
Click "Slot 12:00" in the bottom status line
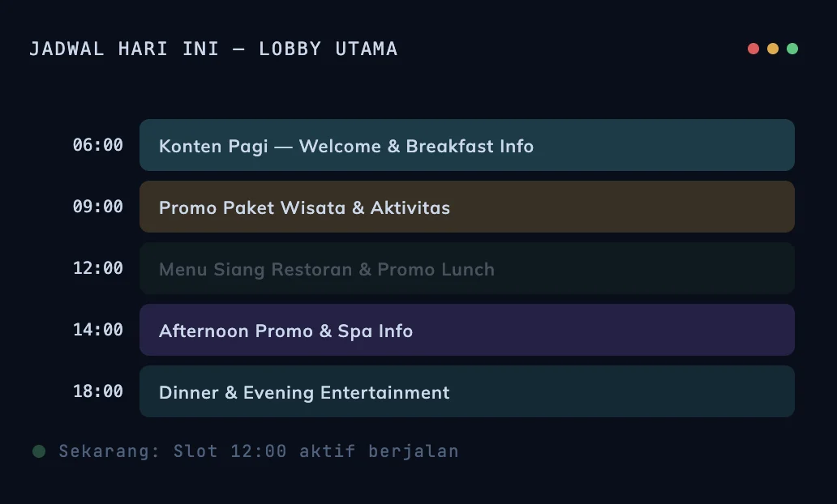230,451
